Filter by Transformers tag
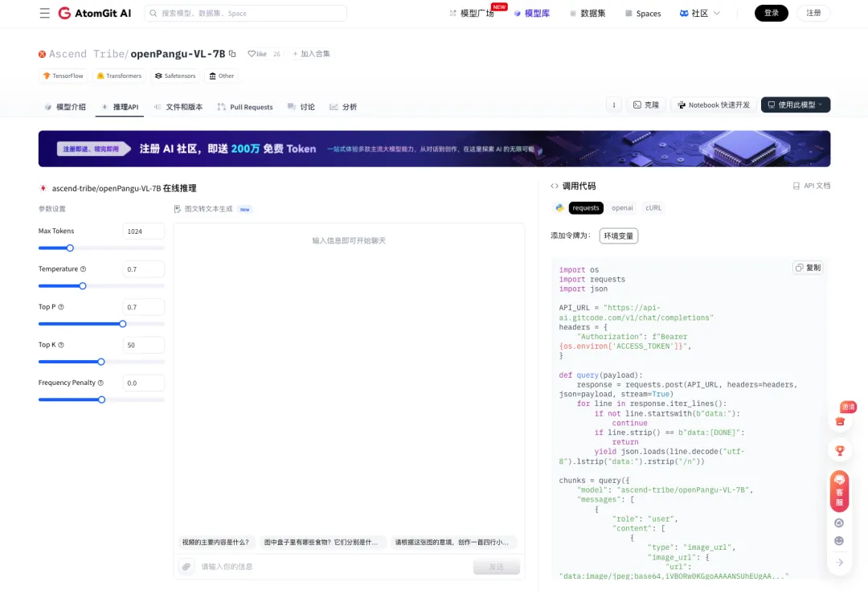 120,76
